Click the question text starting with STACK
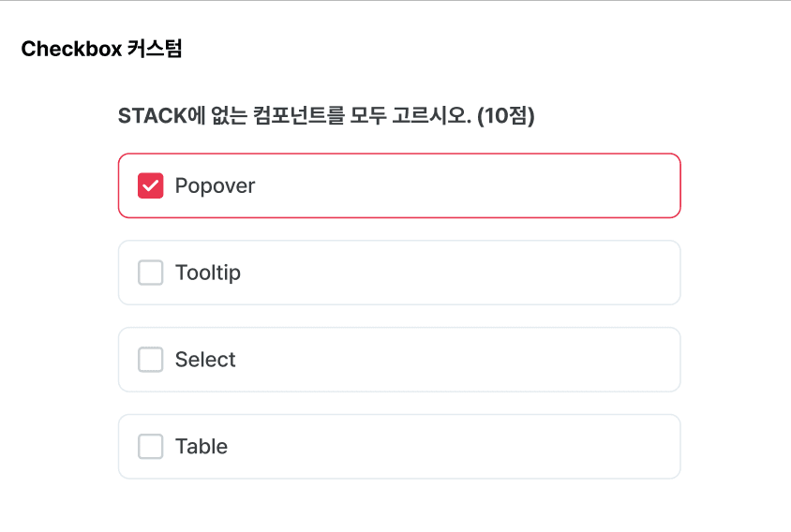 point(326,115)
